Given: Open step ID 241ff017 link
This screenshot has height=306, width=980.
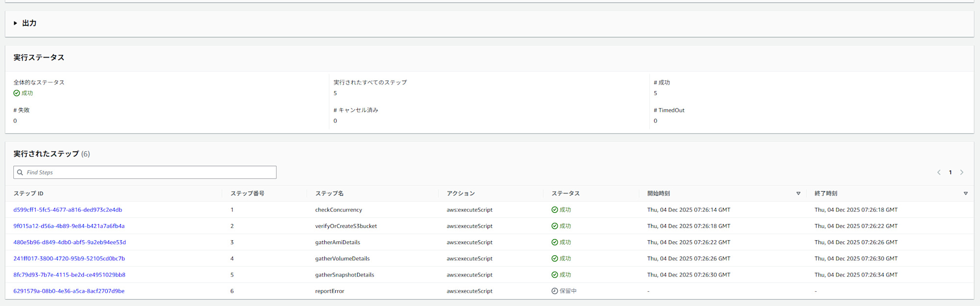Looking at the screenshot, I should pyautogui.click(x=69, y=258).
